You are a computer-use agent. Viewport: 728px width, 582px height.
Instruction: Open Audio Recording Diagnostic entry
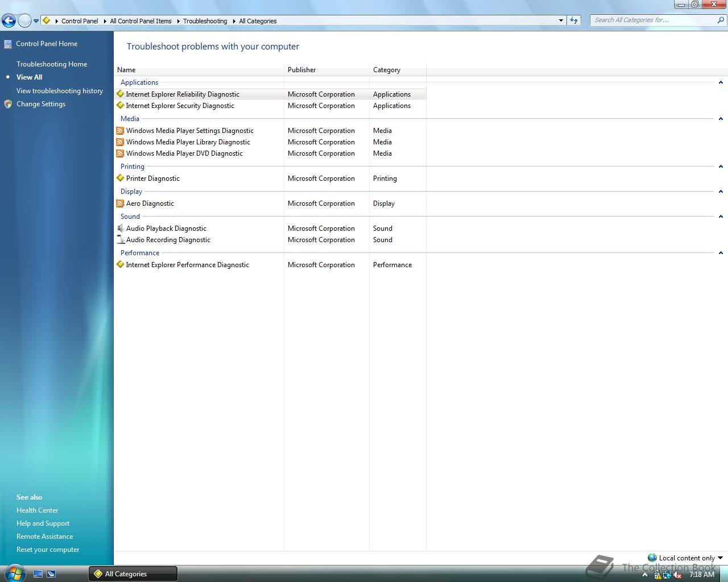pyautogui.click(x=168, y=240)
